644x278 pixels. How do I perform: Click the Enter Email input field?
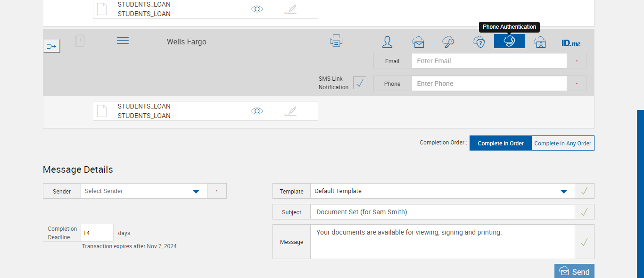point(488,61)
